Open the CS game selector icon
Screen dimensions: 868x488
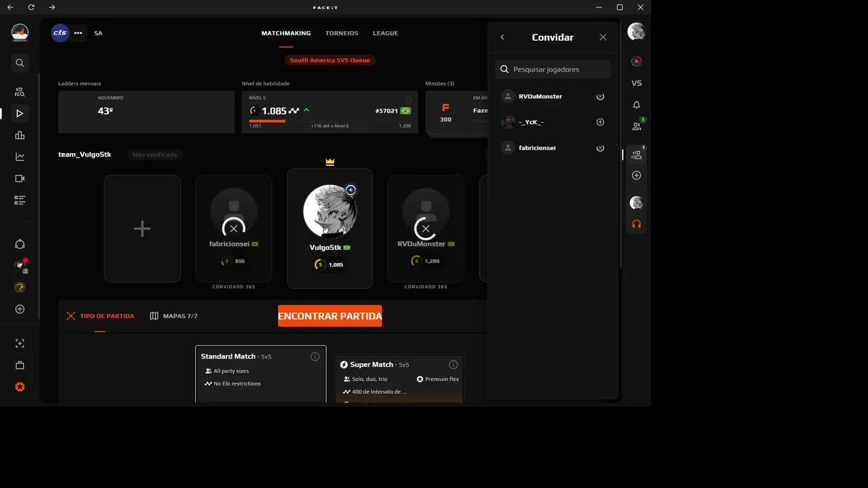click(60, 33)
